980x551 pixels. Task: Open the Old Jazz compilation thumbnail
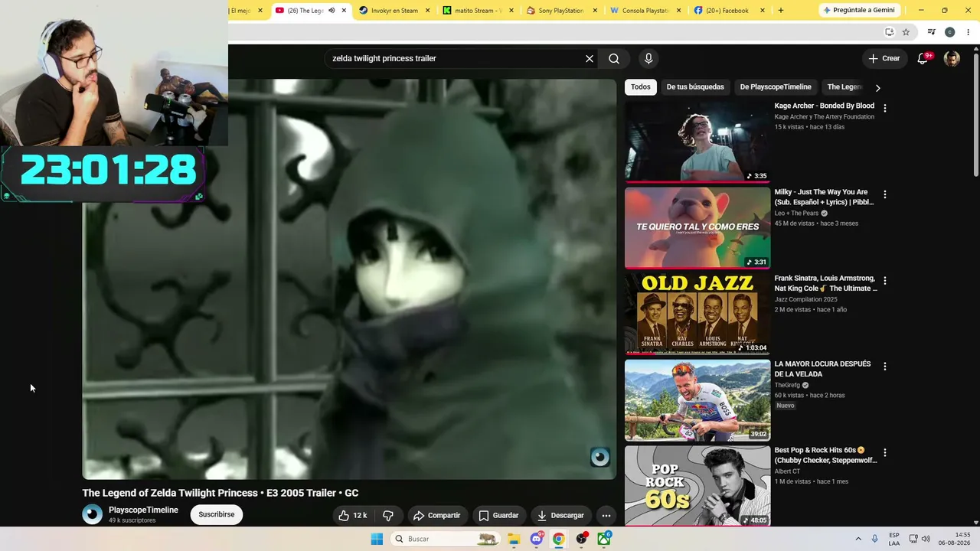tap(697, 314)
